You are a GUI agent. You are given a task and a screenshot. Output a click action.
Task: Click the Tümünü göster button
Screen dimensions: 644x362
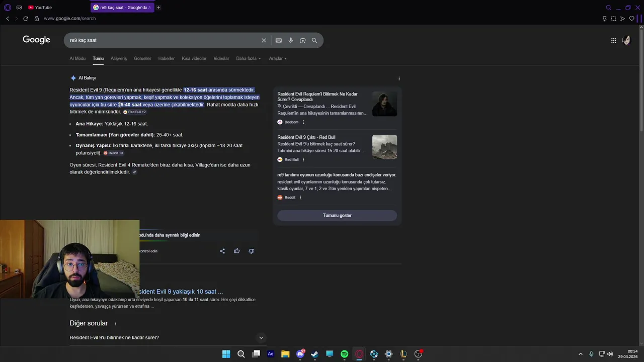click(x=337, y=215)
